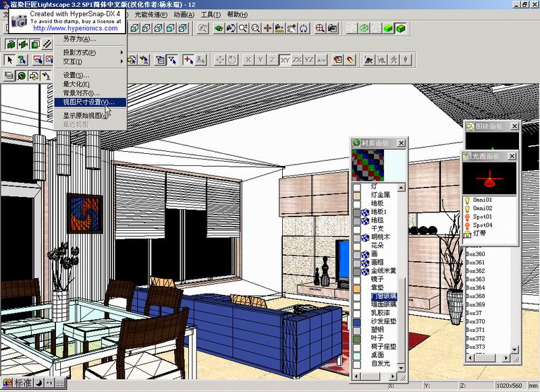Choose 另存为(A)... from the menu
The image size is (540, 392).
(x=90, y=39)
